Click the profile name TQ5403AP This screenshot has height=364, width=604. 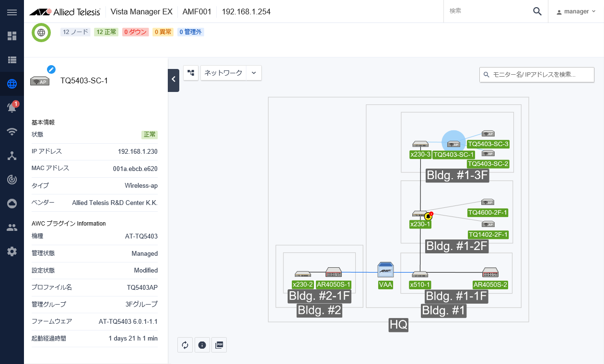(142, 287)
